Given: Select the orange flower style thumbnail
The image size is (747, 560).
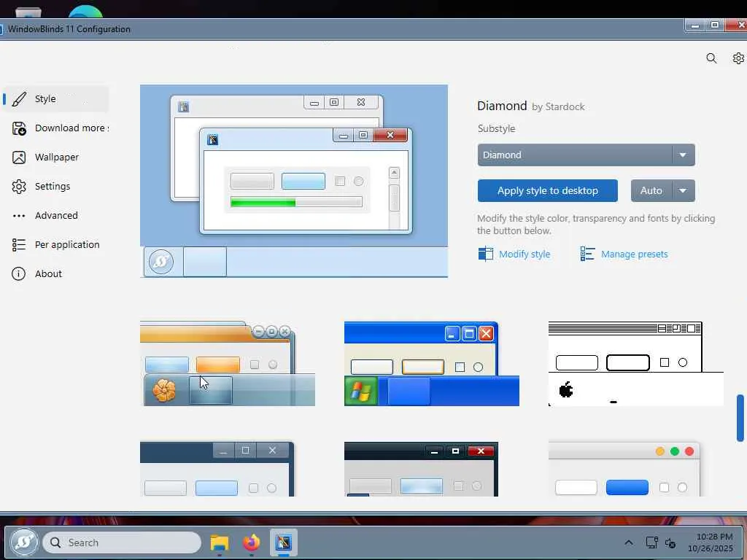Looking at the screenshot, I should 228,364.
